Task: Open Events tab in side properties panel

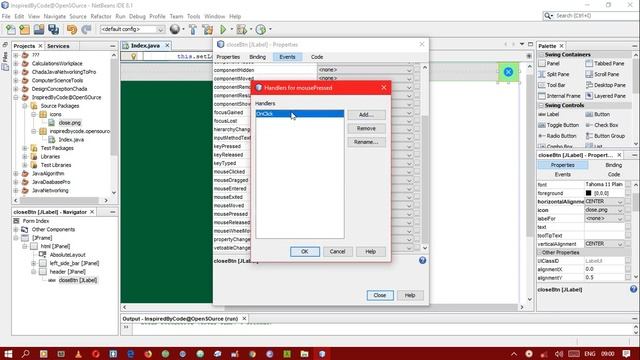Action: coord(562,175)
